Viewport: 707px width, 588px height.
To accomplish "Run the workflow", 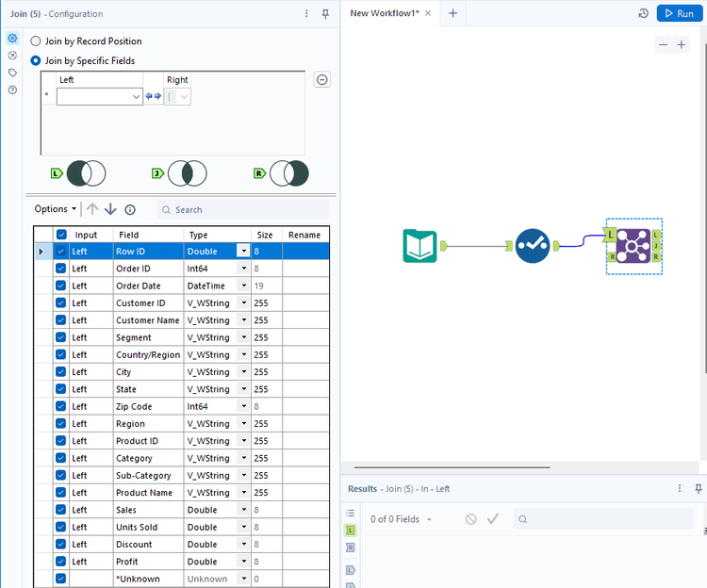I will (680, 13).
